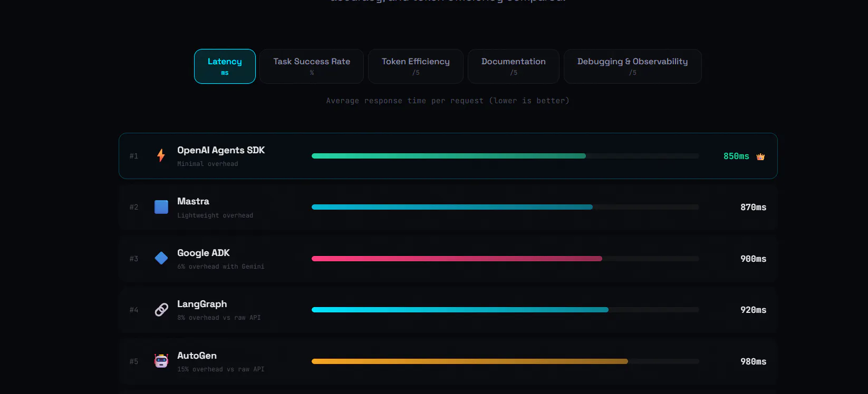Show the Documentation tab
Image resolution: width=868 pixels, height=394 pixels.
514,66
